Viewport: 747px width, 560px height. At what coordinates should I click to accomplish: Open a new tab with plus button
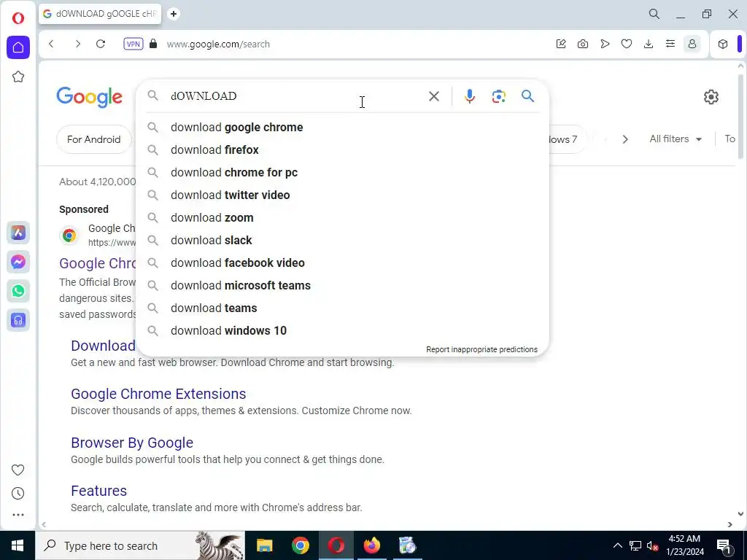(174, 14)
